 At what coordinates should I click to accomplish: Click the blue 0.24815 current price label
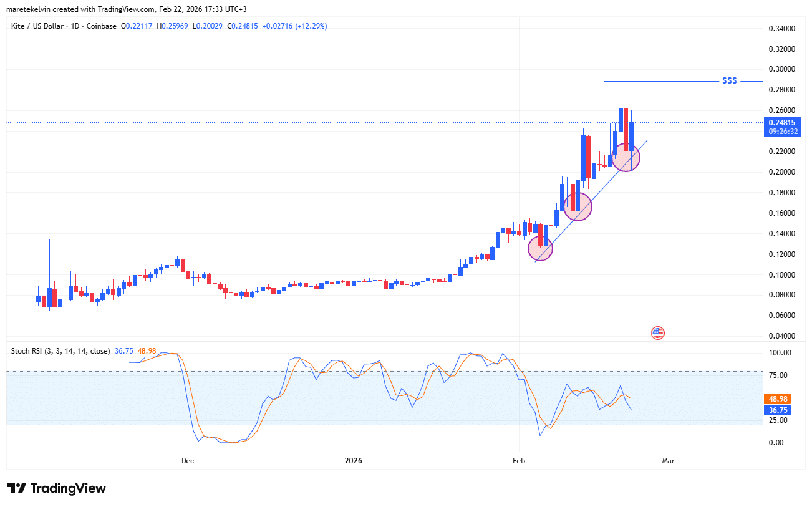point(783,123)
